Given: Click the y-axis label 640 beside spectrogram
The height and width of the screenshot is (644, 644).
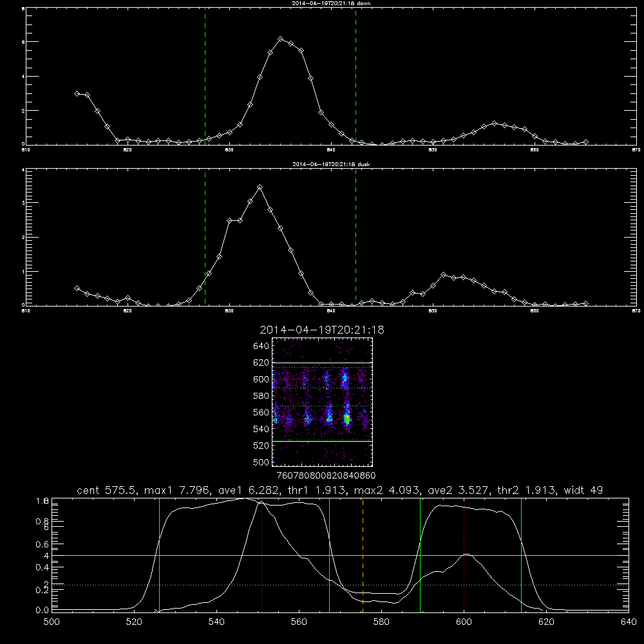Looking at the screenshot, I should tap(261, 346).
